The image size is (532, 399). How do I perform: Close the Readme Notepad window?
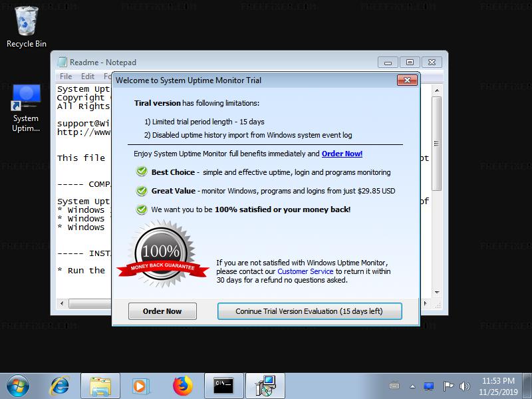coord(432,63)
